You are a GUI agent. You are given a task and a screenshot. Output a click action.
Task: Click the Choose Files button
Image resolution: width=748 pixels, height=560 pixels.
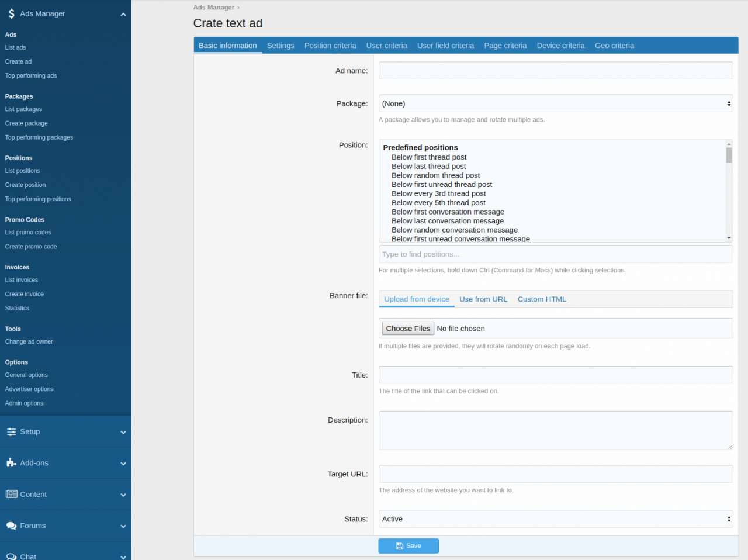pos(407,328)
